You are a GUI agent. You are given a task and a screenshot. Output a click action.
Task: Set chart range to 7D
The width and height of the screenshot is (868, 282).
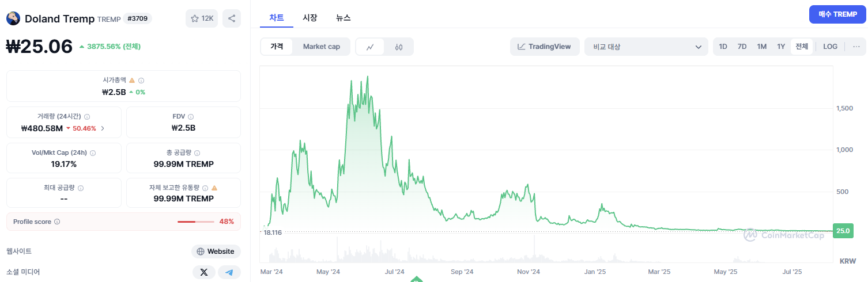click(x=742, y=47)
